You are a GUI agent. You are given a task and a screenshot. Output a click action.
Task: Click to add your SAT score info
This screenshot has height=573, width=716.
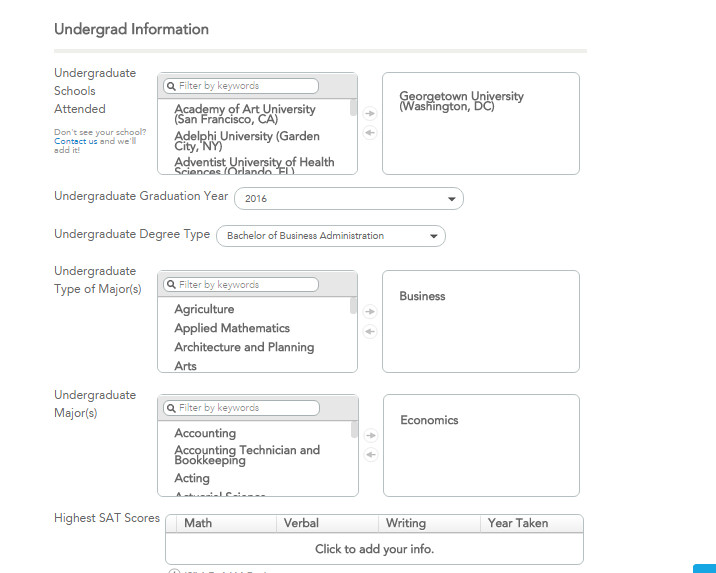[x=374, y=549]
